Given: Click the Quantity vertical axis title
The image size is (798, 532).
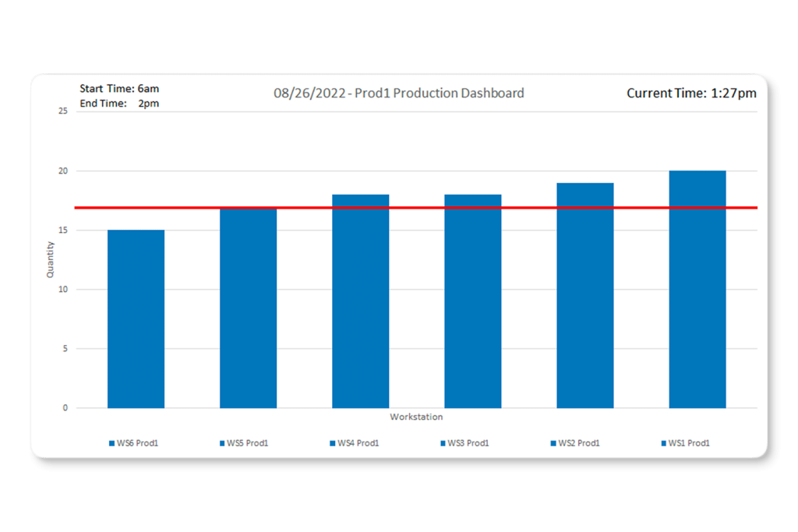Looking at the screenshot, I should (x=51, y=259).
